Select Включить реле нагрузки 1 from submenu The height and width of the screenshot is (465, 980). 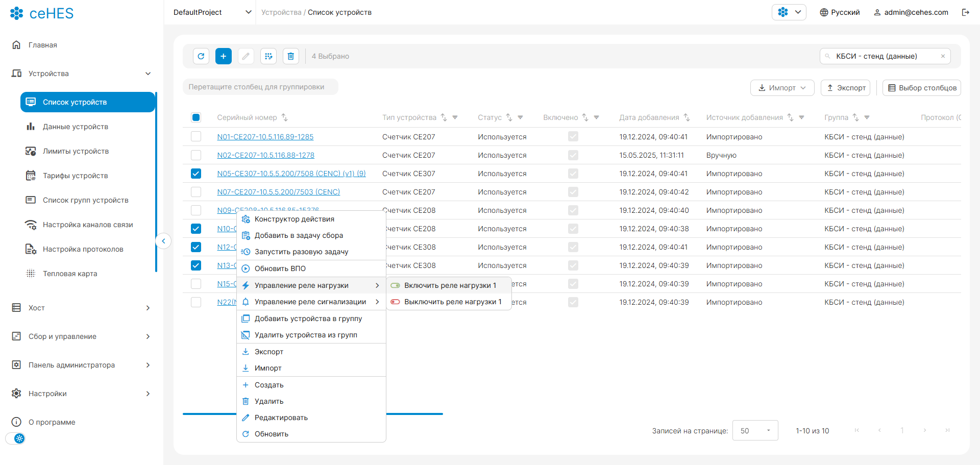click(x=450, y=285)
